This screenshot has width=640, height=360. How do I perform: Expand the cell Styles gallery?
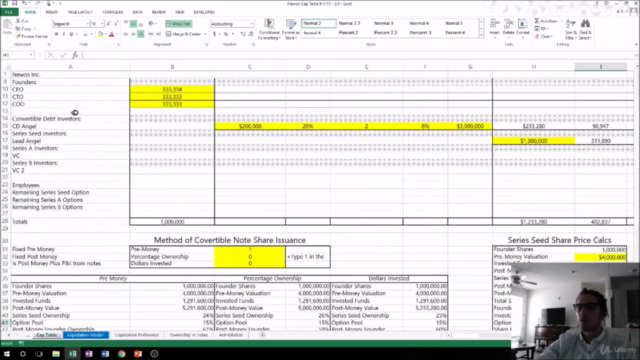(x=481, y=36)
